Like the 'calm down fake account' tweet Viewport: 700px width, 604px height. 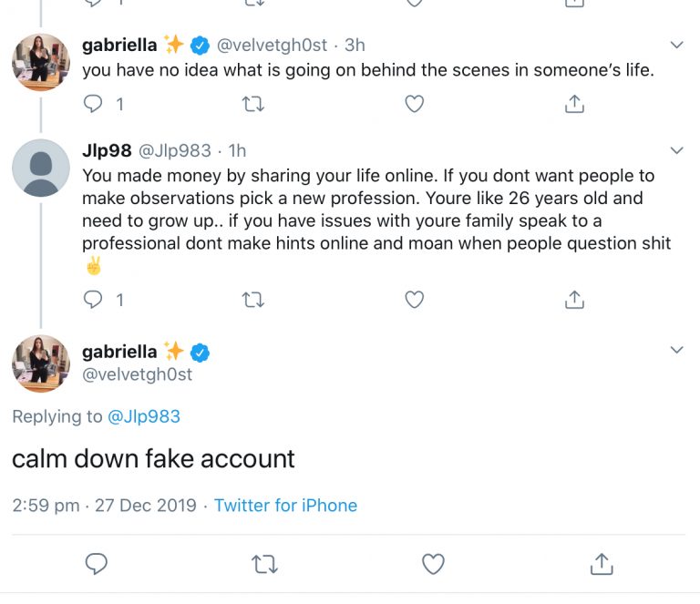click(x=433, y=564)
